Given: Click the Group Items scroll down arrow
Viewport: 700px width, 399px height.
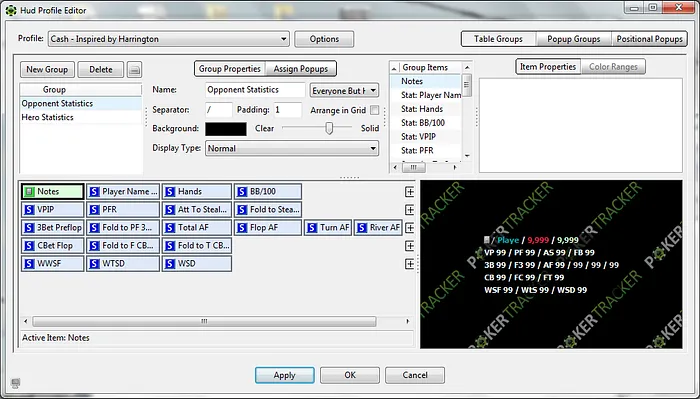Looking at the screenshot, I should pos(467,156).
